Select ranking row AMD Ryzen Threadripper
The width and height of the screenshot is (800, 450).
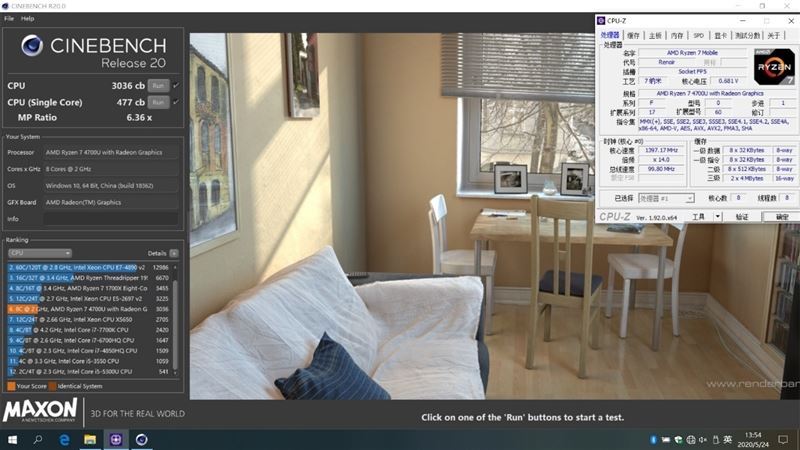88,278
